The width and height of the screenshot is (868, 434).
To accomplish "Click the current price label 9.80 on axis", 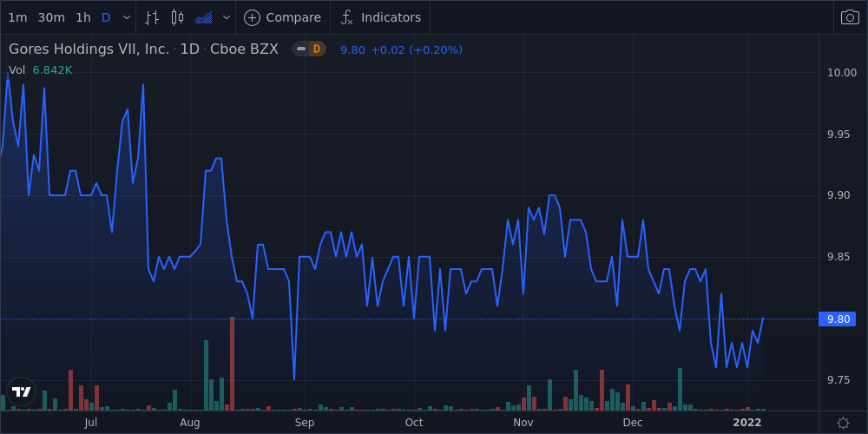I will coord(837,319).
